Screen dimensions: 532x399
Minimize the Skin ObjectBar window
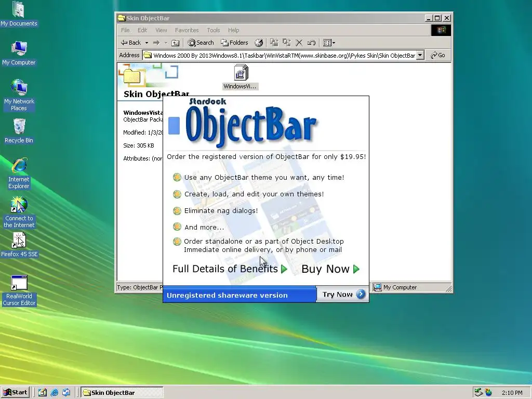point(429,18)
